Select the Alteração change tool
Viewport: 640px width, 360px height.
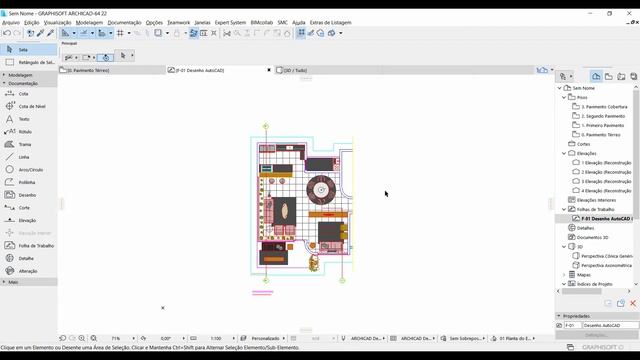click(x=29, y=271)
